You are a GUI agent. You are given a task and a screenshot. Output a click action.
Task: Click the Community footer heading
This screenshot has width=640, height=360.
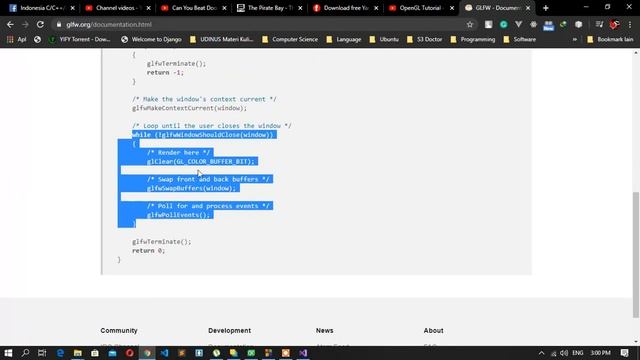coord(119,331)
